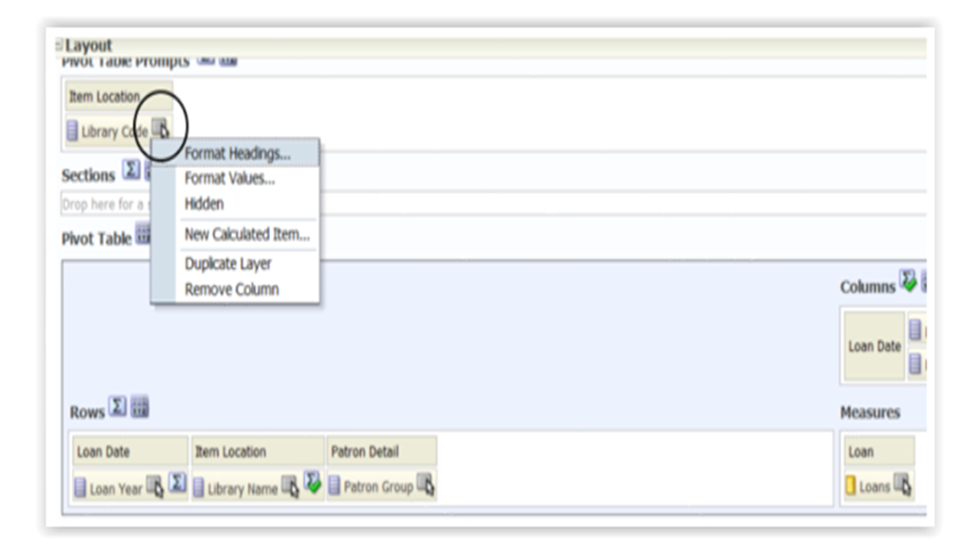Open Pivot Table Prompts properties grid icon

pyautogui.click(x=228, y=60)
